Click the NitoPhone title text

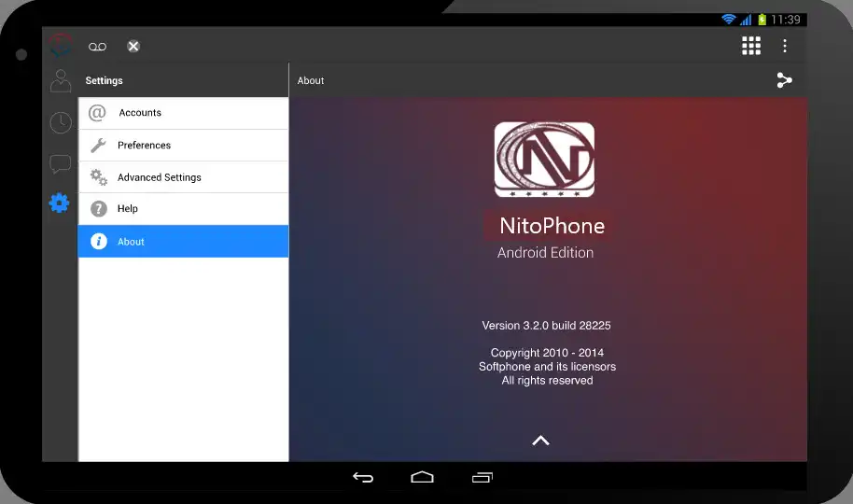pos(552,226)
